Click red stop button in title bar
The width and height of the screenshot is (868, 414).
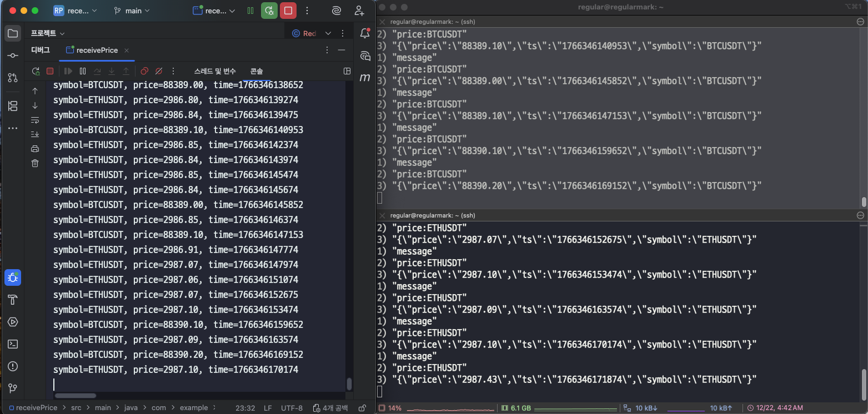(x=288, y=11)
